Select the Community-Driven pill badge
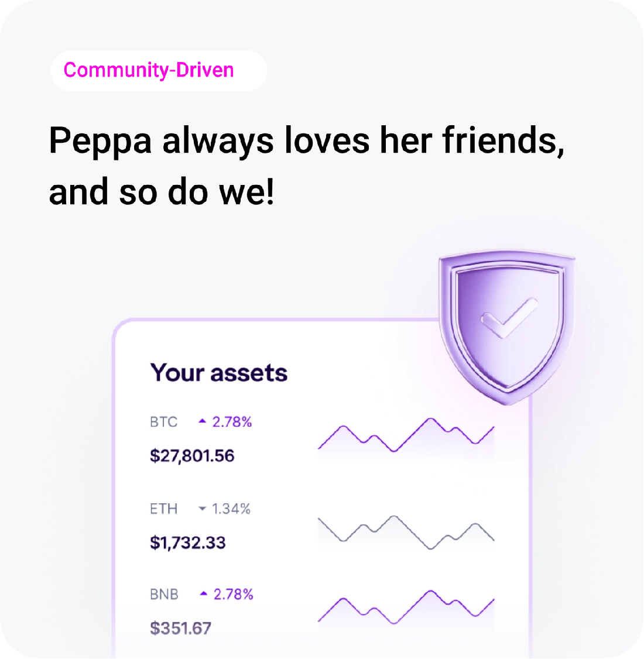Screen dimensions: 644x659 point(159,71)
